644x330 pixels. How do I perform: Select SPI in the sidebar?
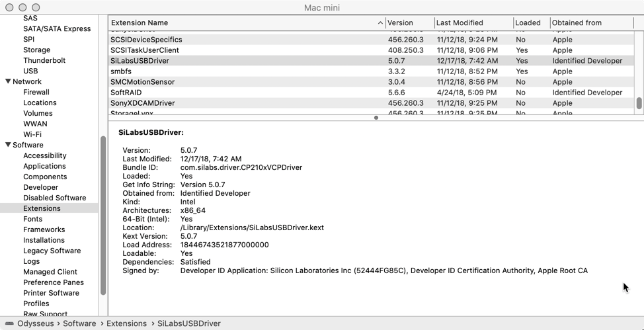28,40
